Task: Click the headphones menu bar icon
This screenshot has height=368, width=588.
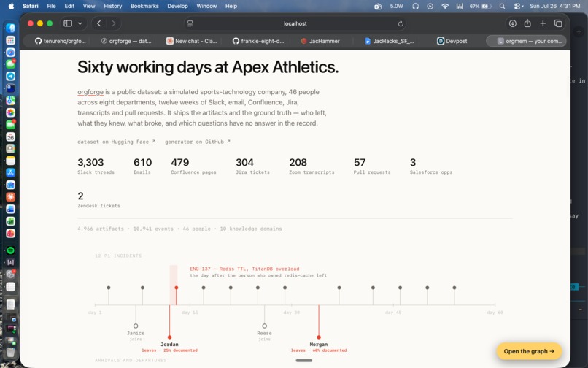Action: [x=416, y=6]
